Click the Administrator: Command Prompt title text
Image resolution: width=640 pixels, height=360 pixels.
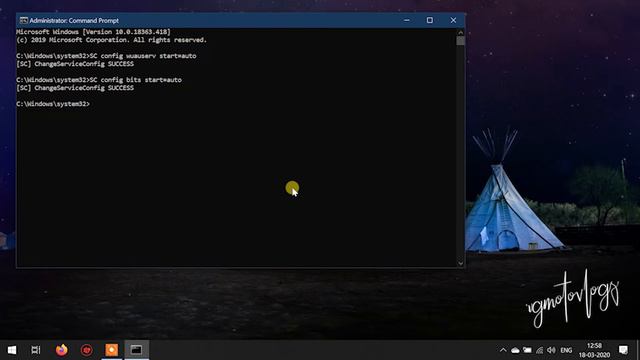[x=74, y=20]
